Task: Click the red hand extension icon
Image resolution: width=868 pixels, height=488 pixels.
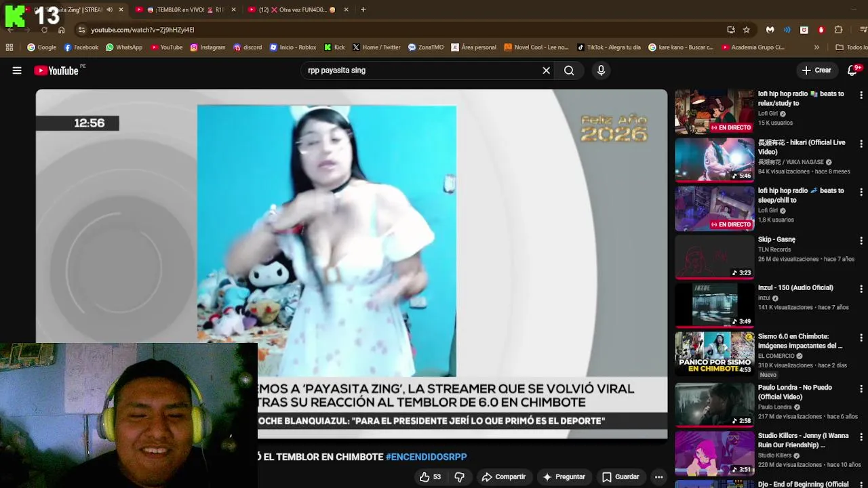Action: [821, 30]
